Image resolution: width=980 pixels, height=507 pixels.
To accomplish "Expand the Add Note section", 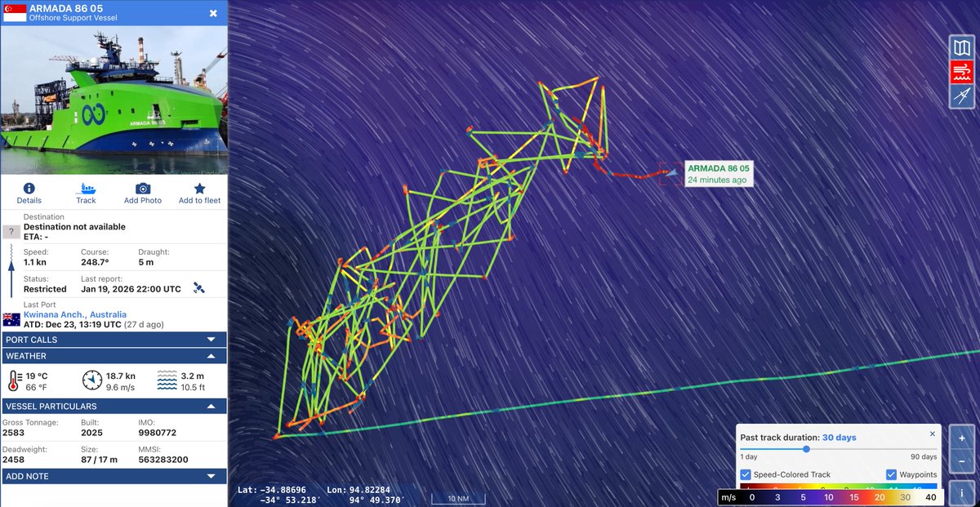I will (114, 476).
